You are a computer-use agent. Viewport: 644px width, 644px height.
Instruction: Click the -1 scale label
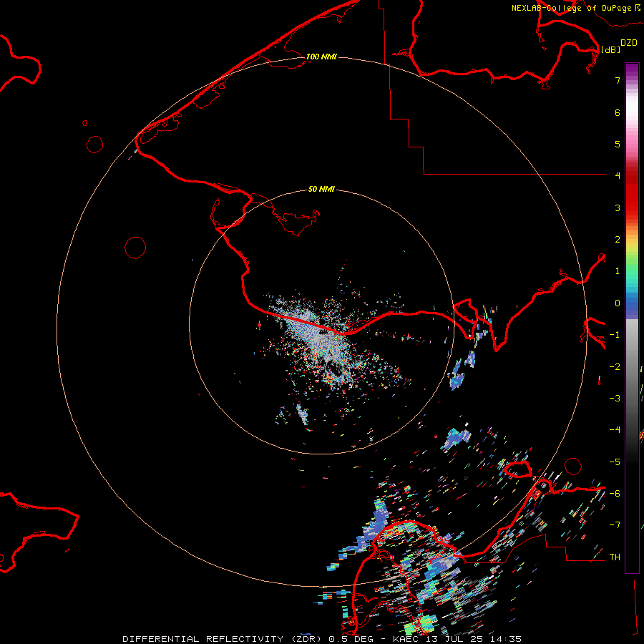coord(615,335)
